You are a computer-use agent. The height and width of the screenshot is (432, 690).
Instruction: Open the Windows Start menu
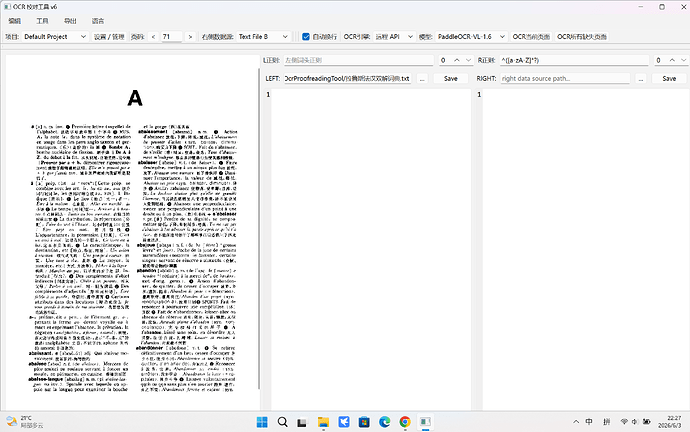[x=262, y=422]
